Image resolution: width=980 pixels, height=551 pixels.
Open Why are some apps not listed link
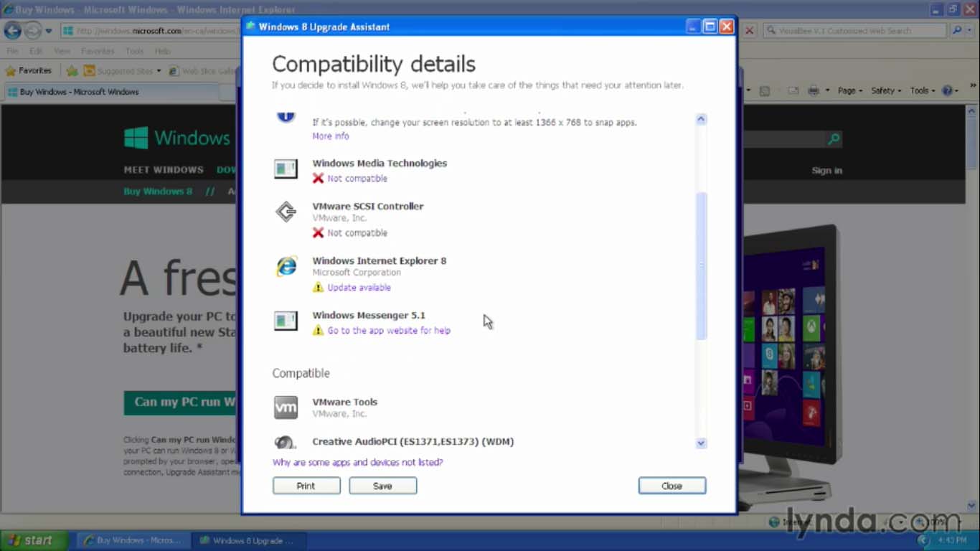[357, 463]
